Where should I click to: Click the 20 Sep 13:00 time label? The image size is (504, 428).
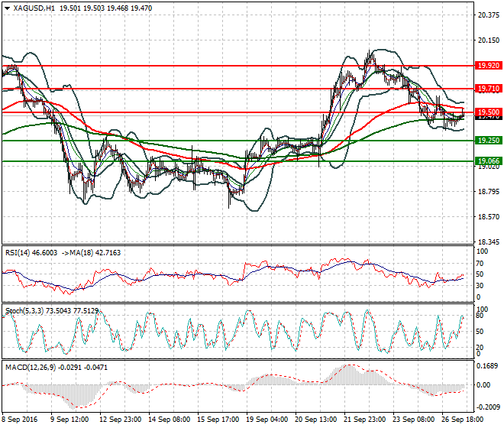pos(315,420)
